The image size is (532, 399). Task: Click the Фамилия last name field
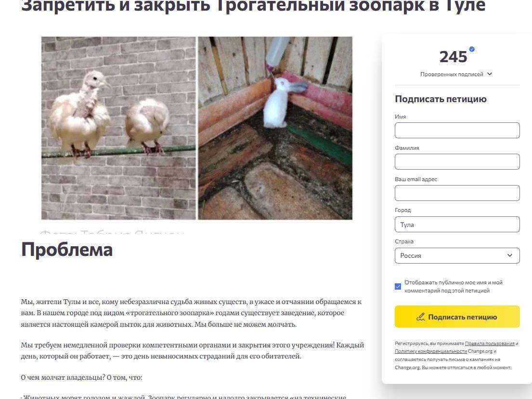tap(457, 161)
